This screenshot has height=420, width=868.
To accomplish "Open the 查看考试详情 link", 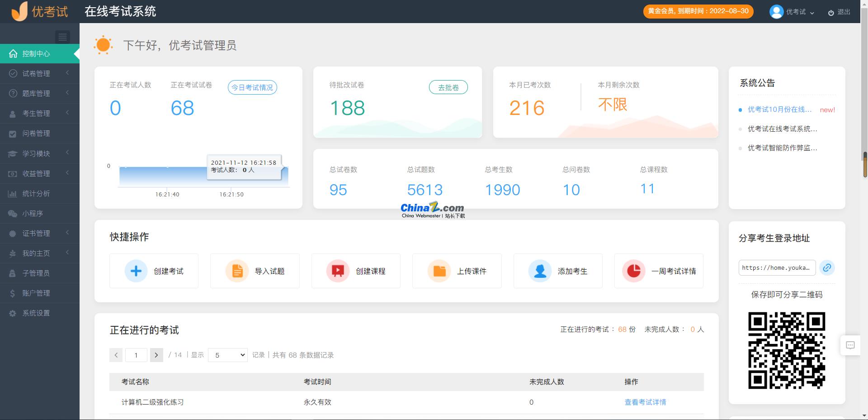I will coord(645,402).
